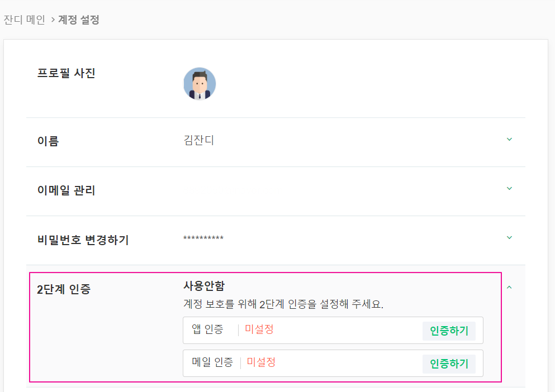Click the 사용안함 status text
555x392 pixels.
click(x=204, y=286)
